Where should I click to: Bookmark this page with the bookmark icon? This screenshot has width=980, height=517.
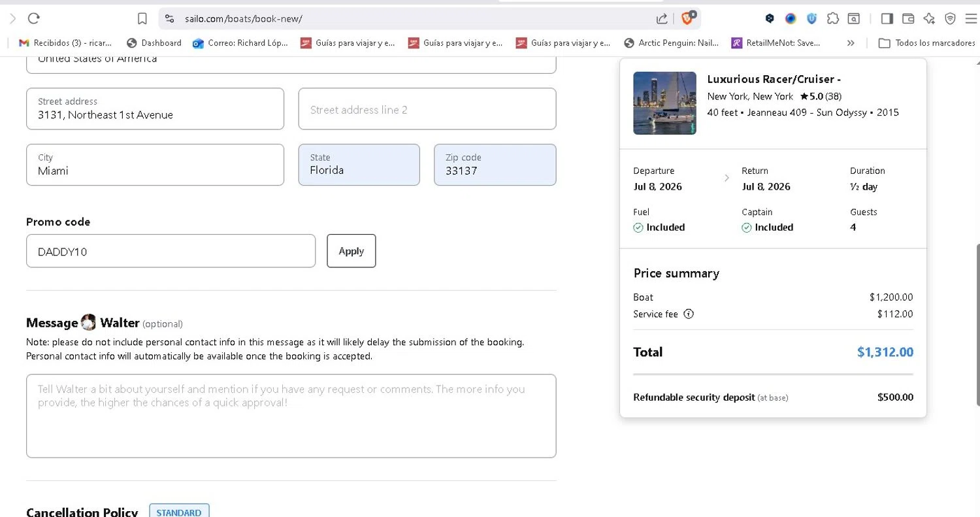[x=142, y=19]
